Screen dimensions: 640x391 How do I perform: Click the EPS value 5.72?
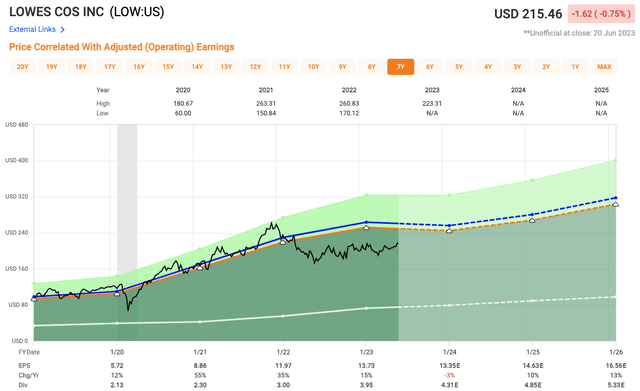click(x=117, y=366)
